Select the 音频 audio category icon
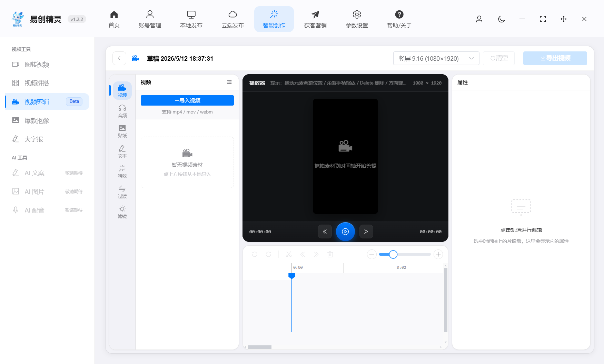The height and width of the screenshot is (364, 604). [122, 111]
